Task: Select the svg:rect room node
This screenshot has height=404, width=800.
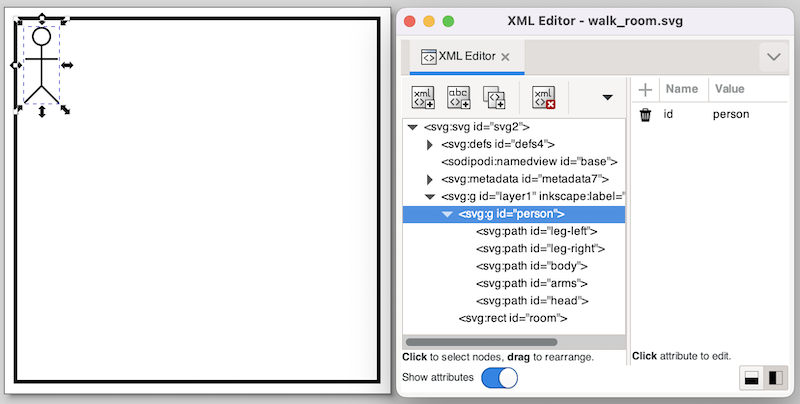Action: pyautogui.click(x=512, y=318)
